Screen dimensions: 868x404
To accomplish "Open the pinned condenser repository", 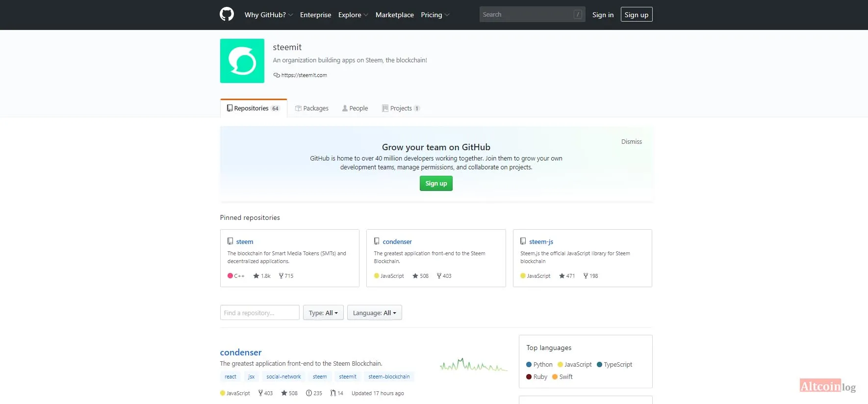I will coord(397,242).
